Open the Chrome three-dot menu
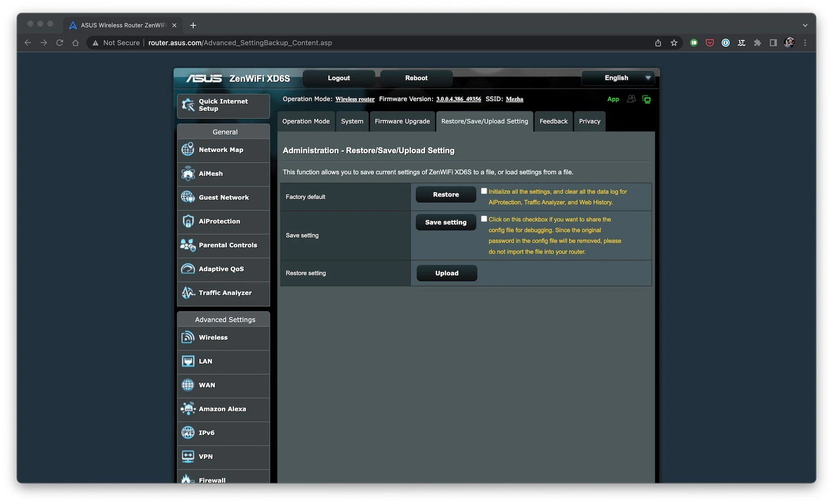The width and height of the screenshot is (833, 504). 805,43
